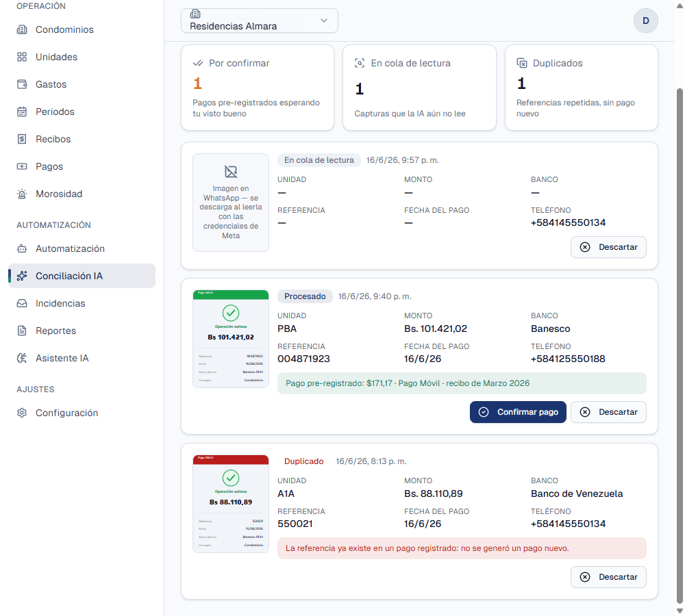685x616 pixels.
Task: Click the Configuración gear icon
Action: 22,413
